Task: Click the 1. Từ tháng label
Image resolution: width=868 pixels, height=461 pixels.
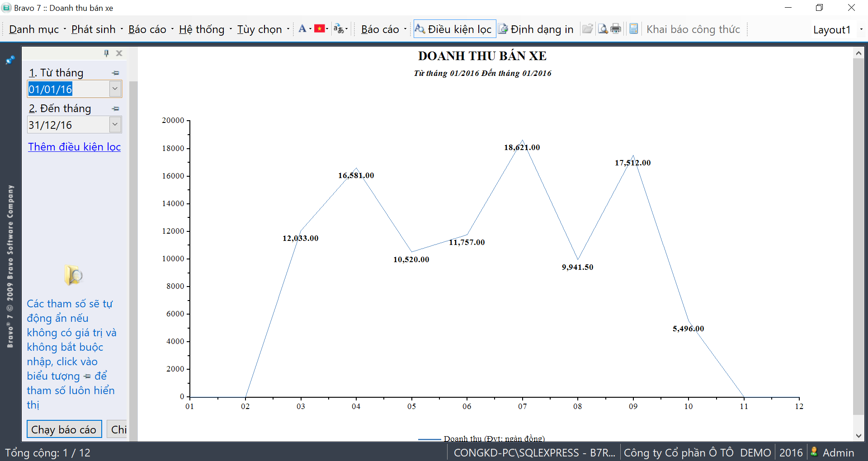Action: pyautogui.click(x=56, y=73)
